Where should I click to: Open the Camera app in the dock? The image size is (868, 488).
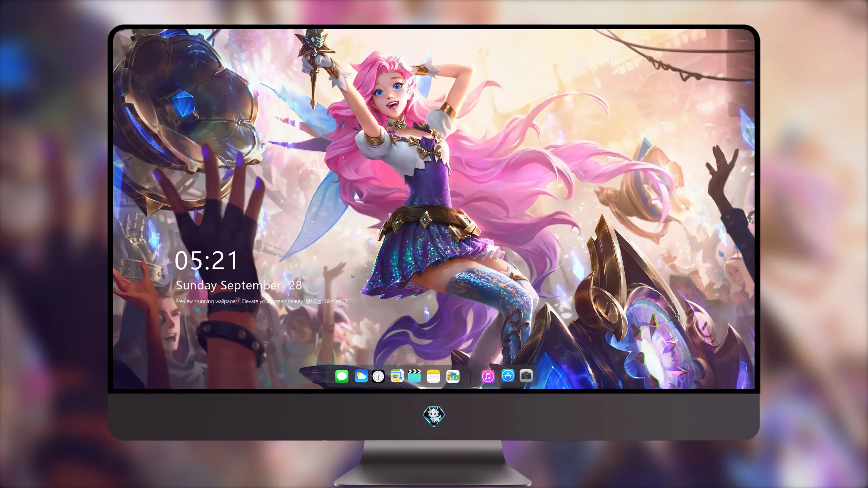click(526, 376)
